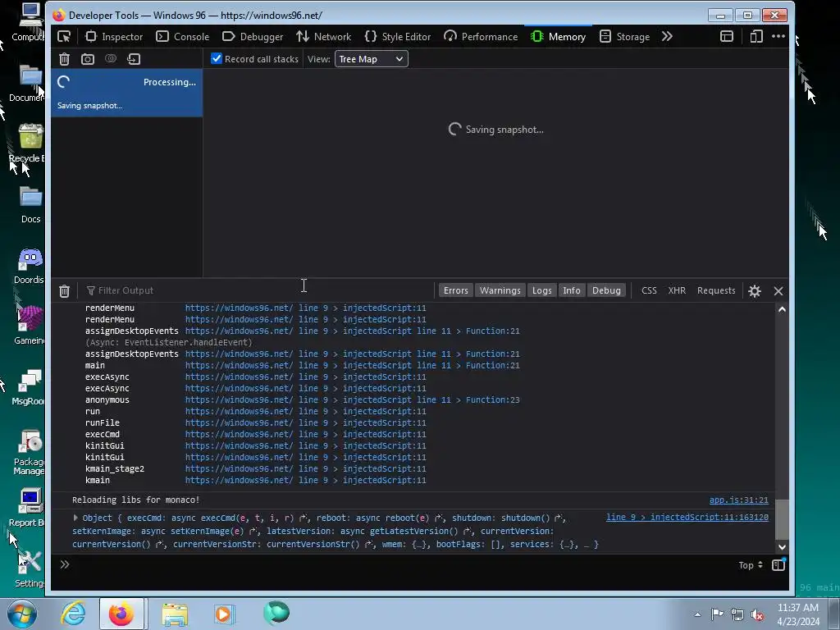Open media player taskbar icon
The height and width of the screenshot is (630, 840).
click(x=224, y=614)
